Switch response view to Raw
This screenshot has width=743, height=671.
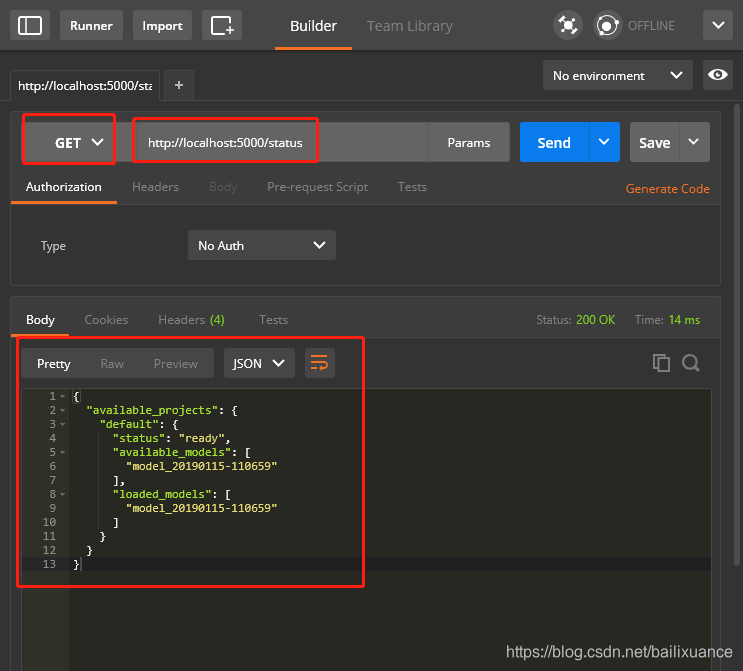click(x=112, y=363)
